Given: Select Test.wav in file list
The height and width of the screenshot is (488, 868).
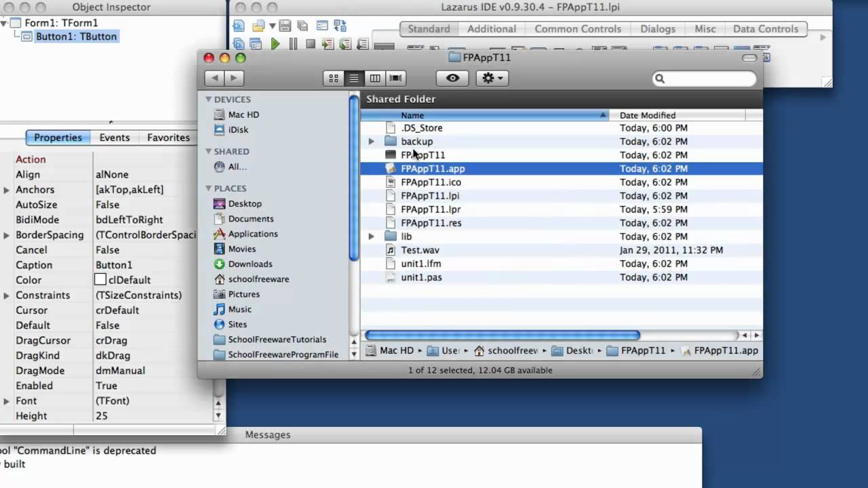Looking at the screenshot, I should (x=561, y=250).
